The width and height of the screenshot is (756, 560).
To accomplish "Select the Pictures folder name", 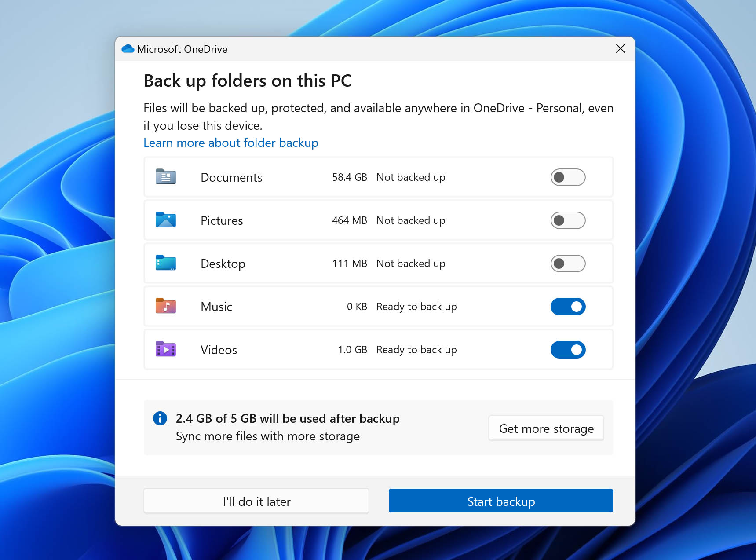I will coord(222,220).
